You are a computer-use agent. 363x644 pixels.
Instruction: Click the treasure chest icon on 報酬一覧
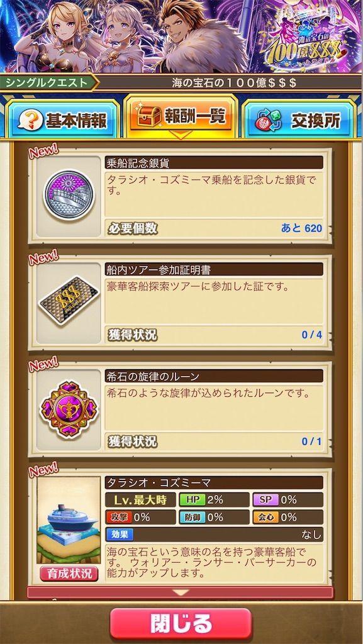[149, 118]
